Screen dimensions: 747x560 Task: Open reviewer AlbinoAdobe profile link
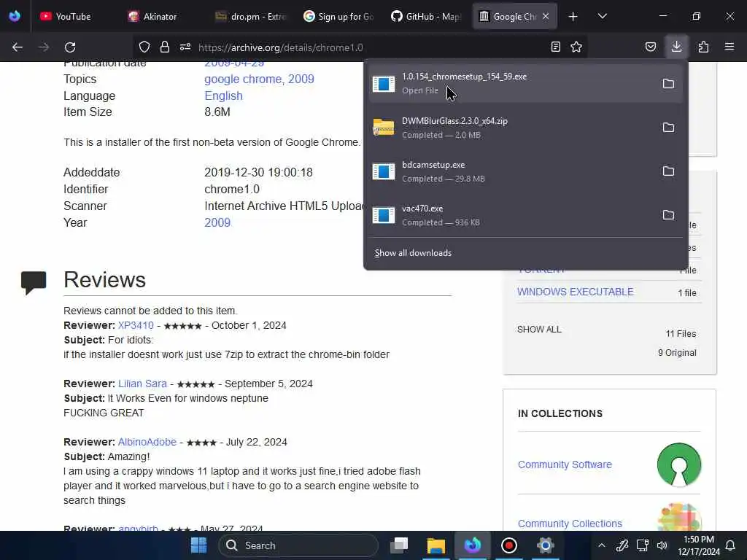tap(147, 442)
